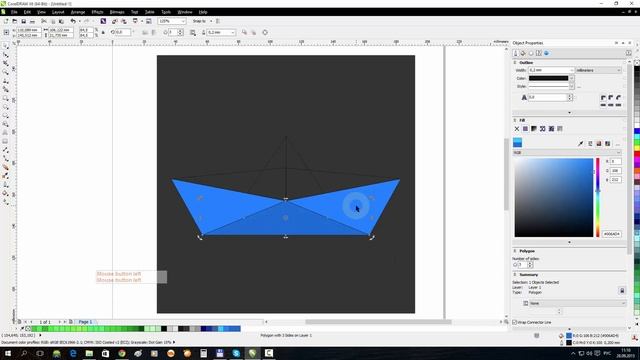Open the outline Style dropdown

[x=571, y=87]
